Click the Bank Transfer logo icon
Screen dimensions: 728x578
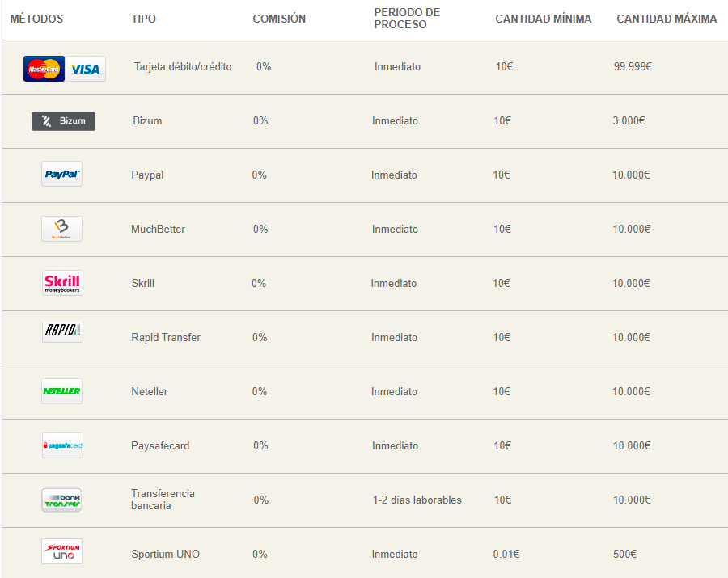(62, 500)
